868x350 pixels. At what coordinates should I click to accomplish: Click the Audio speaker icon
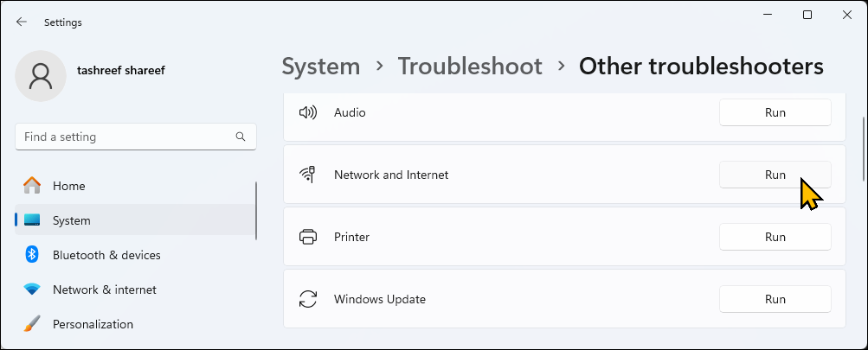point(307,112)
